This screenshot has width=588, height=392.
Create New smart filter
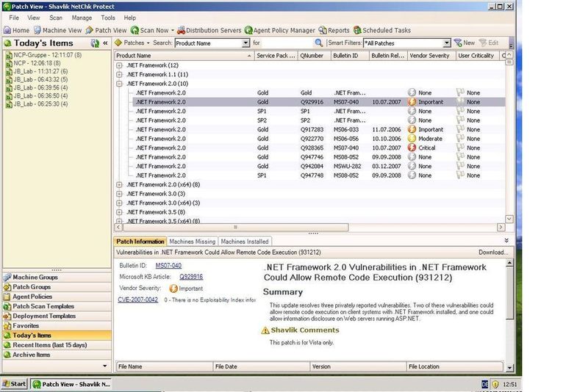tap(465, 43)
